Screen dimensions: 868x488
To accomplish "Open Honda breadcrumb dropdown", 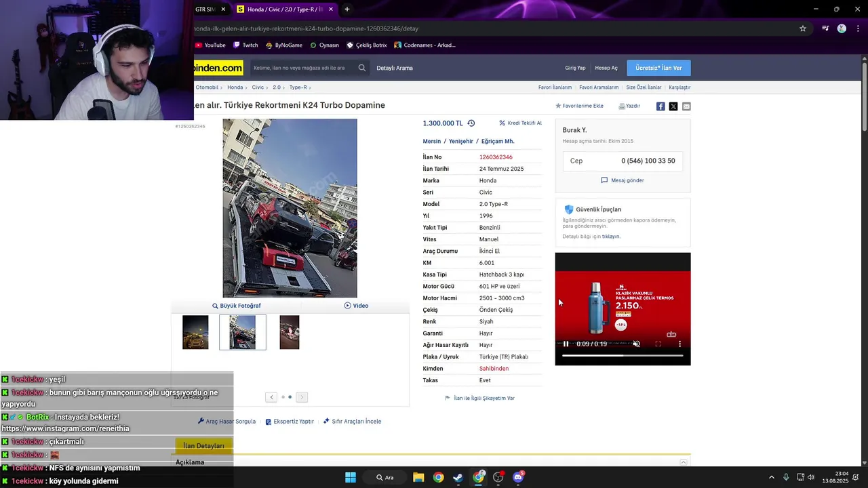I will [237, 87].
